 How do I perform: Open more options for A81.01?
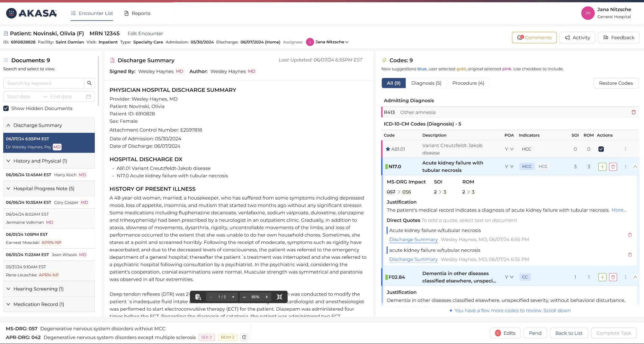point(625,149)
